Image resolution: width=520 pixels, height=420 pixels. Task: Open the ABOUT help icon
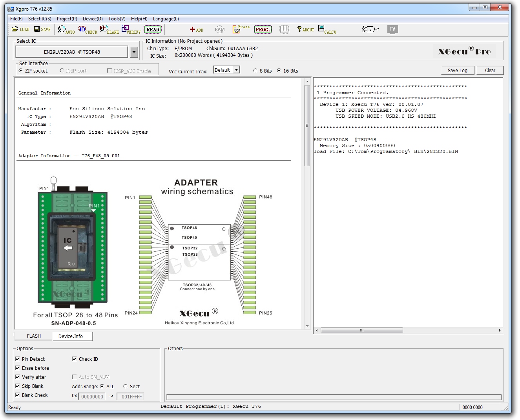[x=306, y=29]
